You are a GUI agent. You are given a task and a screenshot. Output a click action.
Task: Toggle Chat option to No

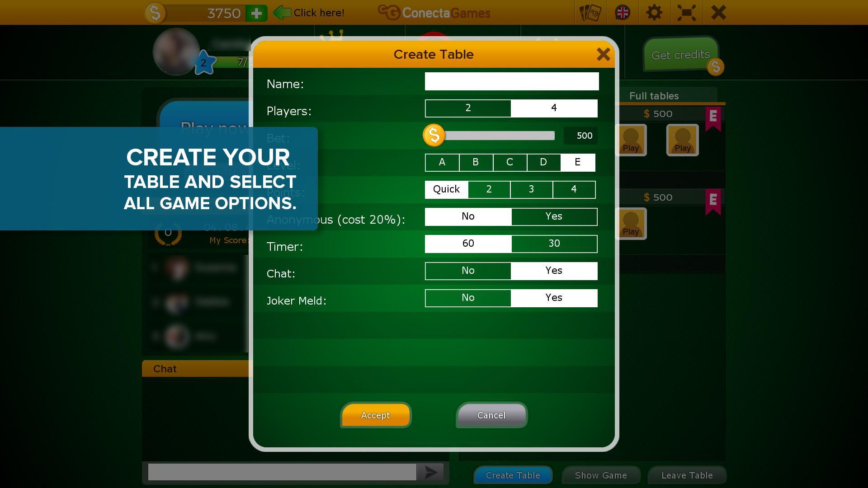tap(468, 271)
